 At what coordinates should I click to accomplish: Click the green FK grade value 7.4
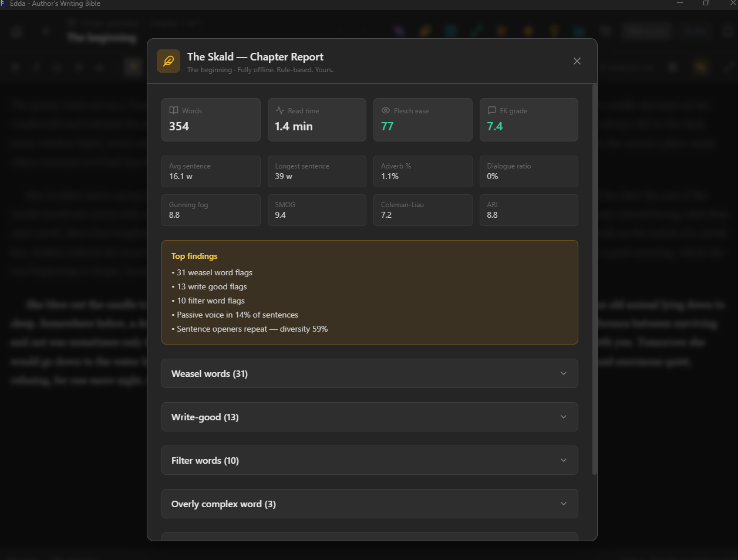pos(495,126)
